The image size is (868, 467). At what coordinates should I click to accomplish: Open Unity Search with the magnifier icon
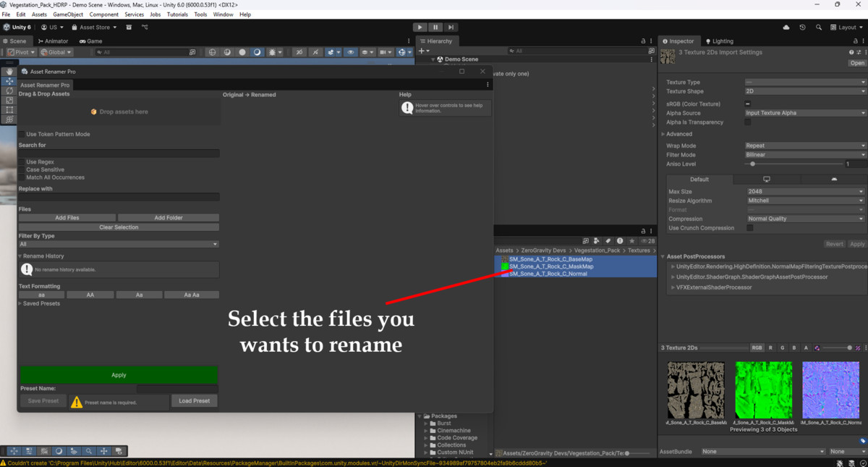819,27
